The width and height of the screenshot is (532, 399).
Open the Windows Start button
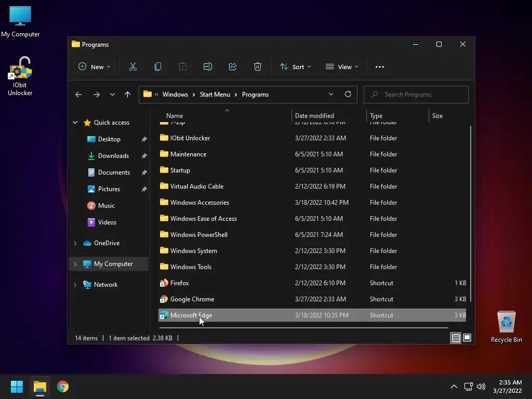pyautogui.click(x=17, y=387)
